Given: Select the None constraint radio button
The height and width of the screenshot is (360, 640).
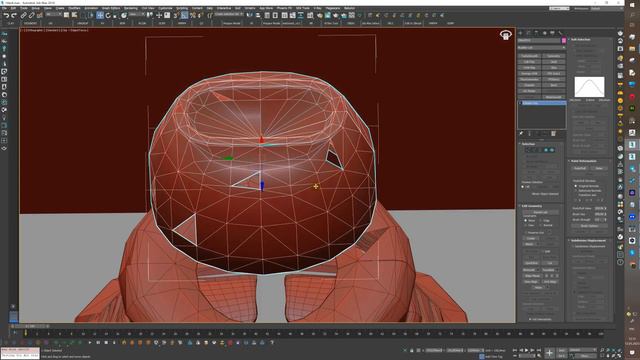Looking at the screenshot, I should coord(525,220).
